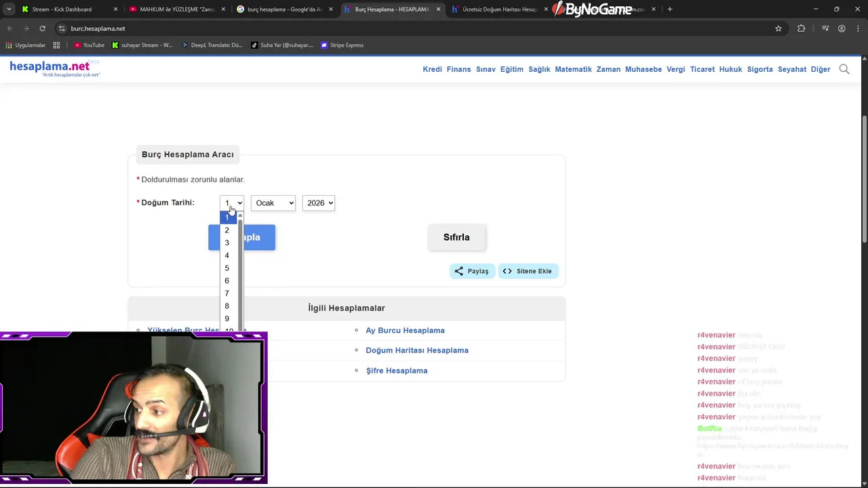Choose day 8 in the open list
868x488 pixels.
coord(229,306)
